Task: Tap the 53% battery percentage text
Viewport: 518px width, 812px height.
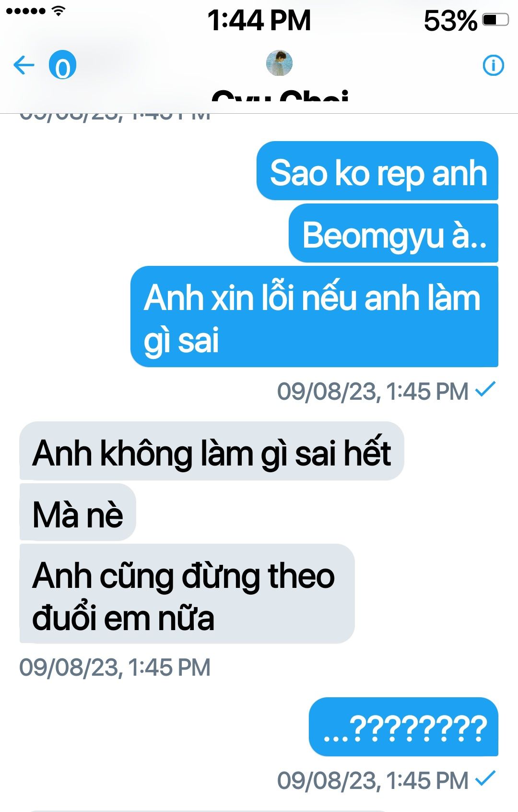Action: pyautogui.click(x=450, y=21)
